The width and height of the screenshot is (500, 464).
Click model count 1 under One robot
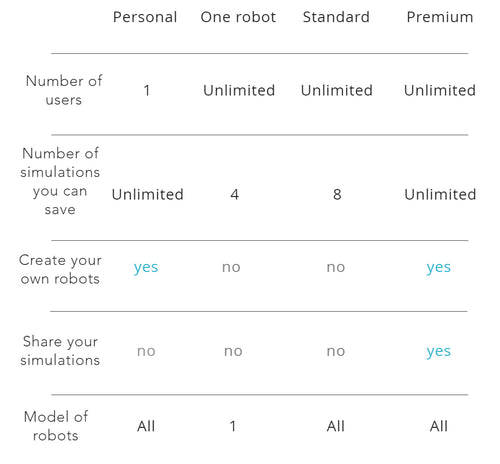pos(233,426)
